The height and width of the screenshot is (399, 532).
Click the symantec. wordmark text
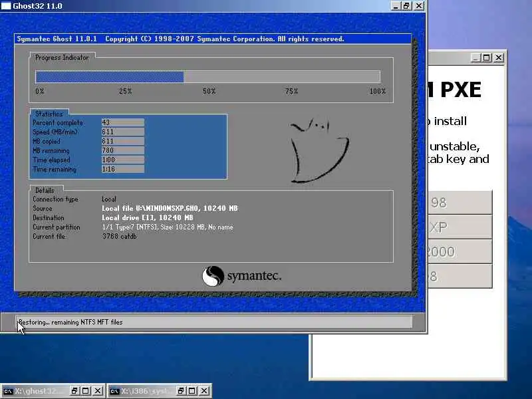(254, 276)
